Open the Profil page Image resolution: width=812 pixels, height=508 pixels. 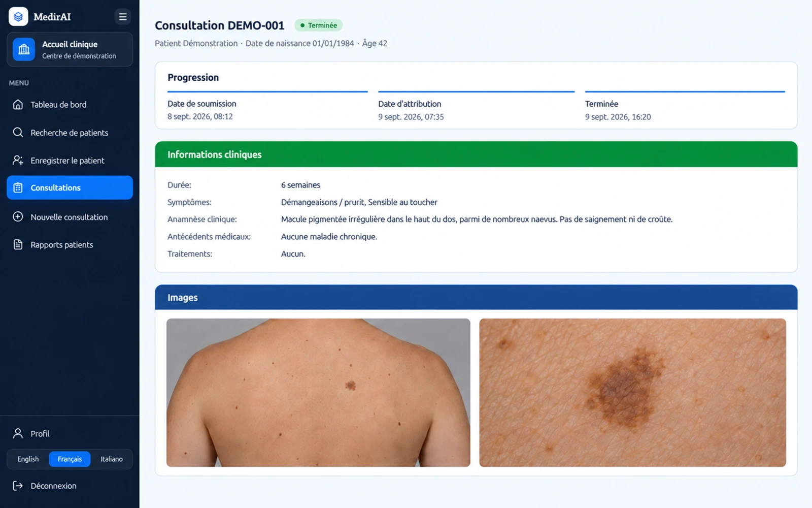click(x=70, y=434)
